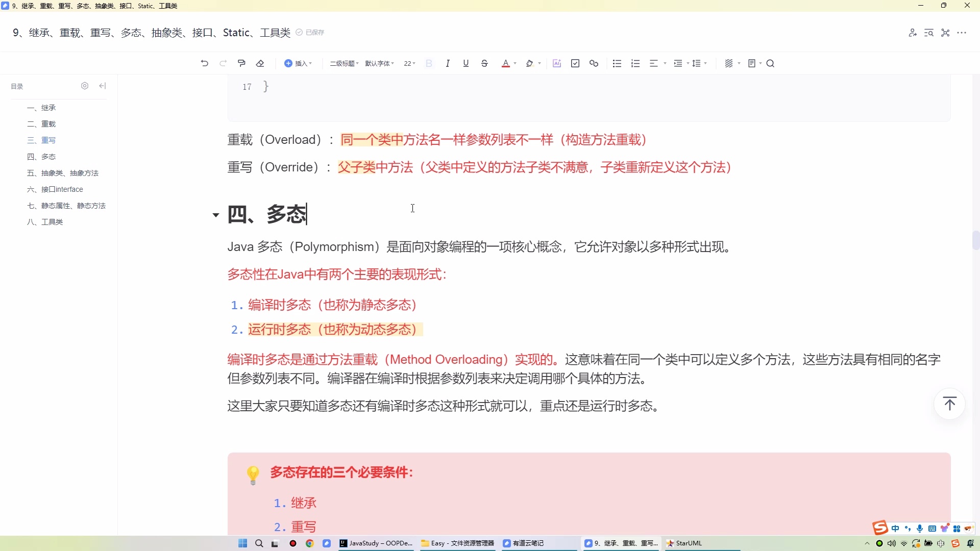Collapse the 目录 sidebar panel

tap(102, 86)
